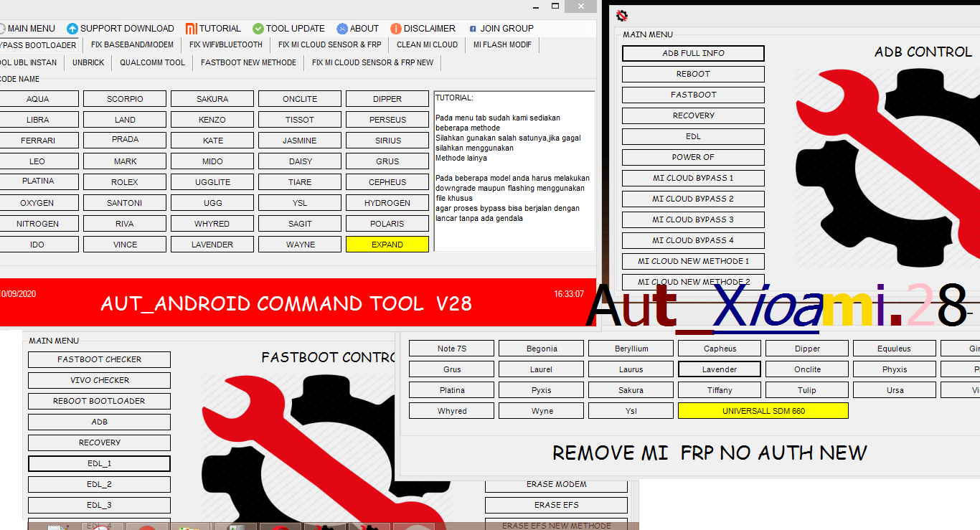Click ADB FULL INFO in ADB Control
Image resolution: width=980 pixels, height=530 pixels.
click(693, 53)
